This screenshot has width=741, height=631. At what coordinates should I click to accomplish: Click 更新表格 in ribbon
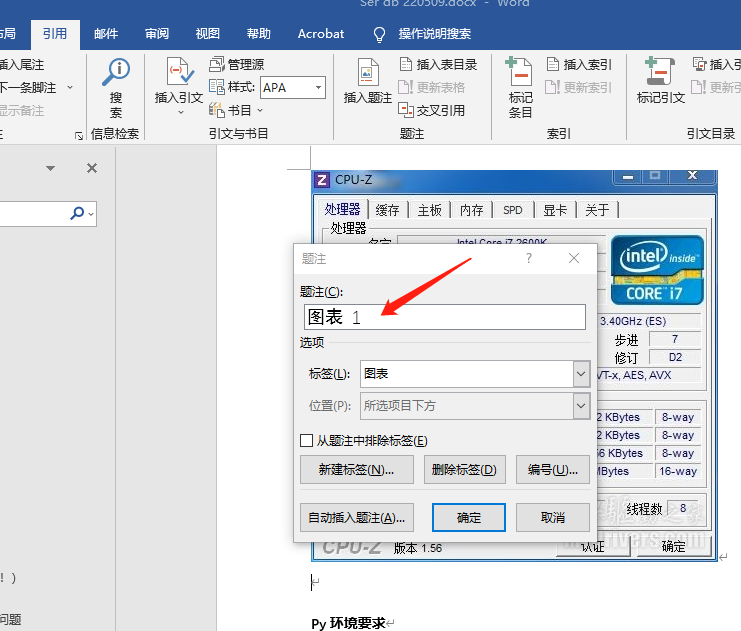coord(431,87)
